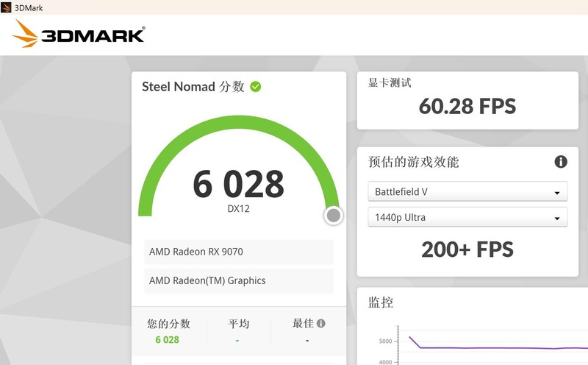Image resolution: width=588 pixels, height=365 pixels.
Task: Click the green 您的分数 value 6 028
Action: pos(168,339)
